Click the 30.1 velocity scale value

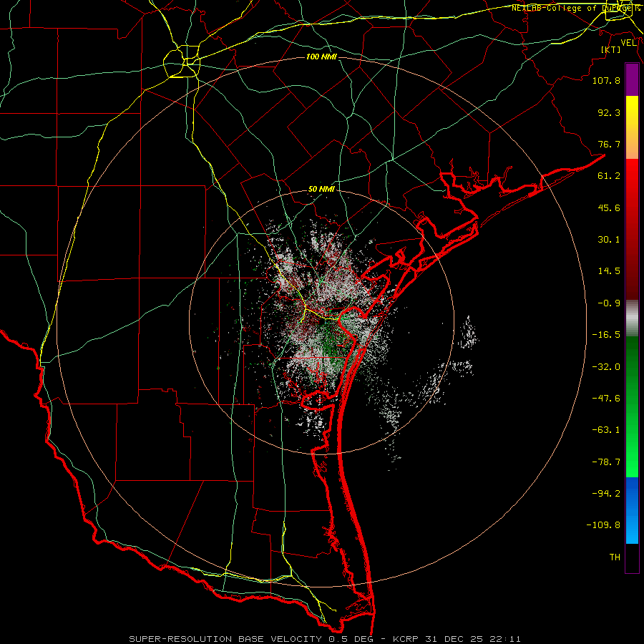coord(609,240)
